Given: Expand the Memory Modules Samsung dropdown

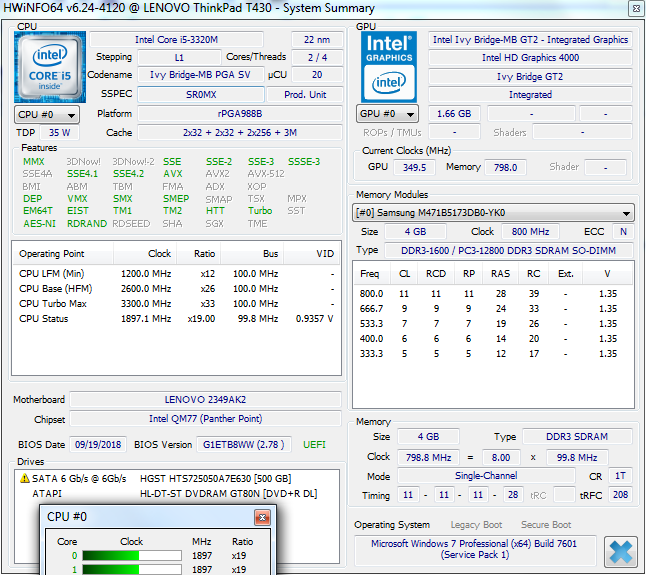Looking at the screenshot, I should coord(494,213).
